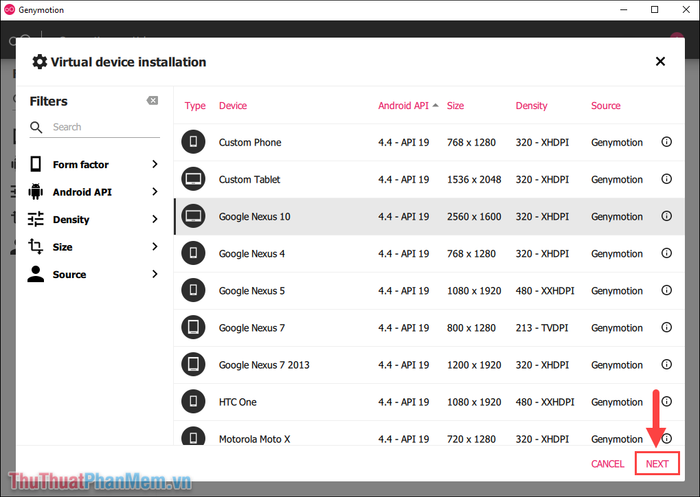Click the 2560 x 1600 size value
Screen dimensions: 700x497
click(474, 217)
